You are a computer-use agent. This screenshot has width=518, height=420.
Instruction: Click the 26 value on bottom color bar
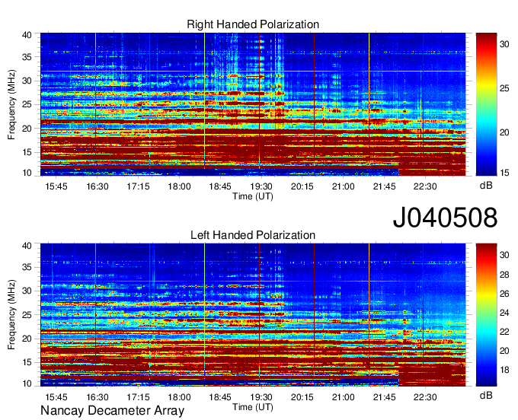pos(504,294)
